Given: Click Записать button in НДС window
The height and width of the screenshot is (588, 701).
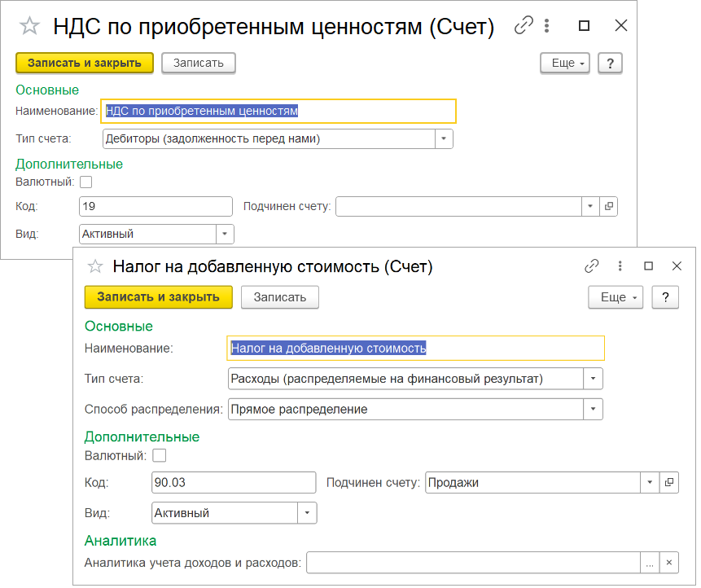Looking at the screenshot, I should coord(198,63).
